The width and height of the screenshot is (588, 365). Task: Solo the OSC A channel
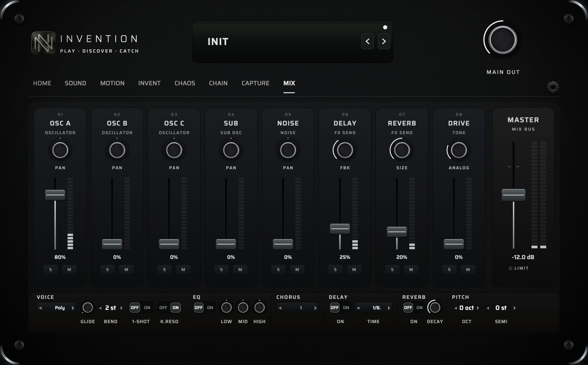click(51, 269)
